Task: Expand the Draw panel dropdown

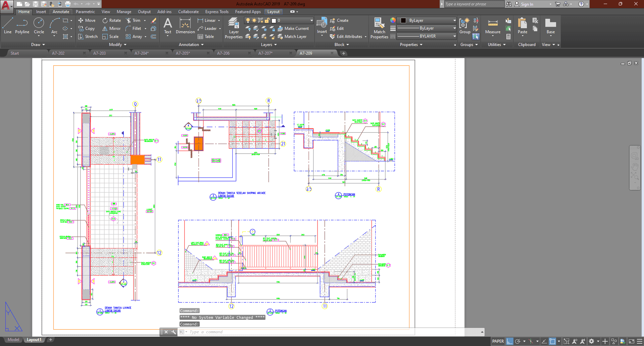Action: 38,45
